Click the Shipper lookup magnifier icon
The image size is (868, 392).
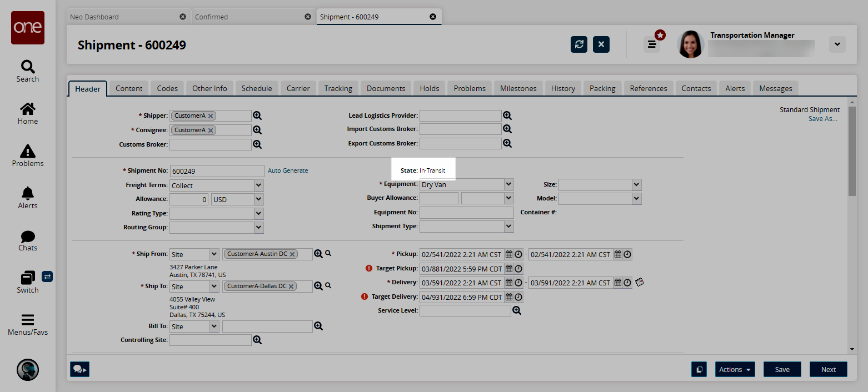pos(257,115)
